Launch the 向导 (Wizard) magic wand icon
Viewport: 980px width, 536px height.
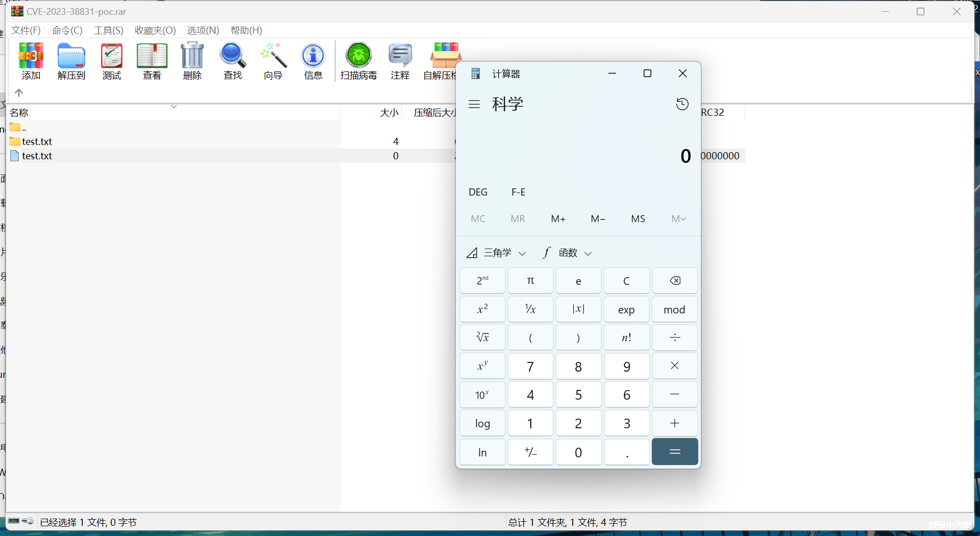click(273, 61)
